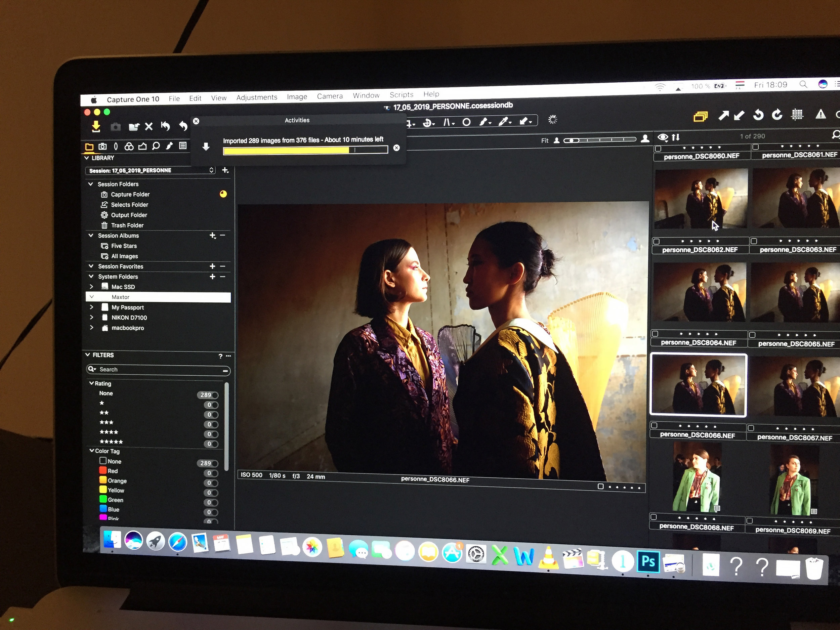Adjust the viewer zoom slider
The width and height of the screenshot is (840, 630).
(600, 140)
